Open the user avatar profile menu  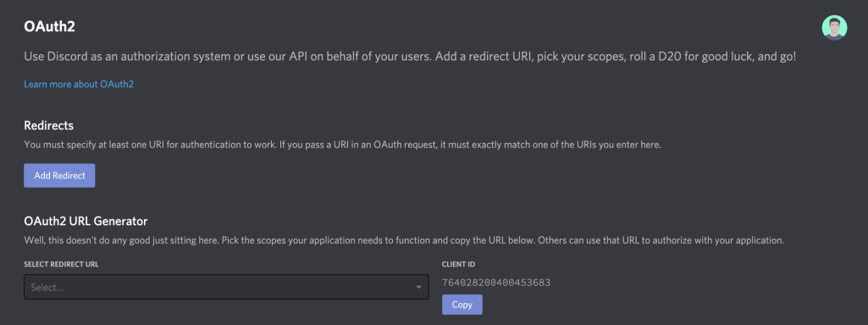click(x=834, y=28)
